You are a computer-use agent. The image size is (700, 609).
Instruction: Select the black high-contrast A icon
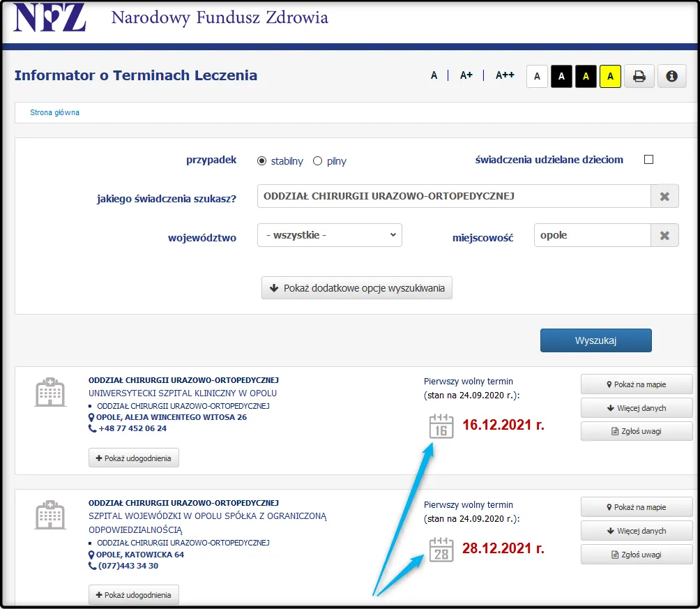(x=561, y=76)
